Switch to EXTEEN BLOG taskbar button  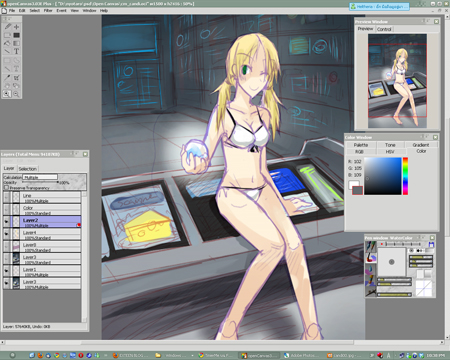131,355
